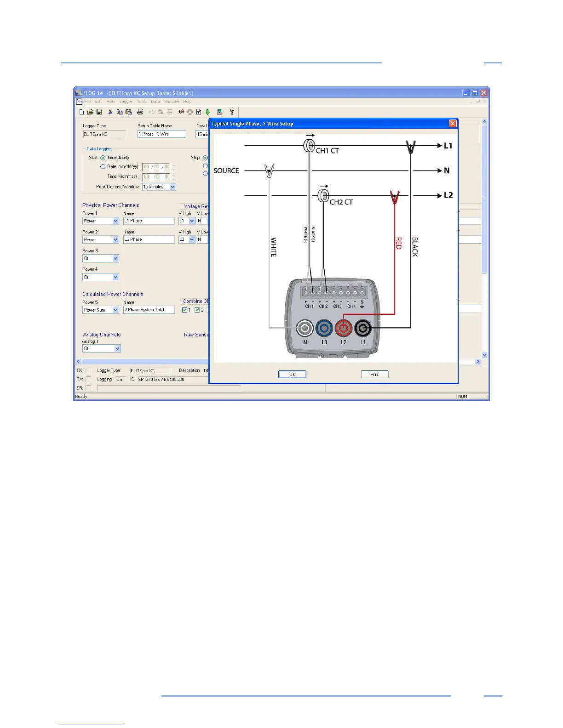Create a new setup table file

pos(82,112)
